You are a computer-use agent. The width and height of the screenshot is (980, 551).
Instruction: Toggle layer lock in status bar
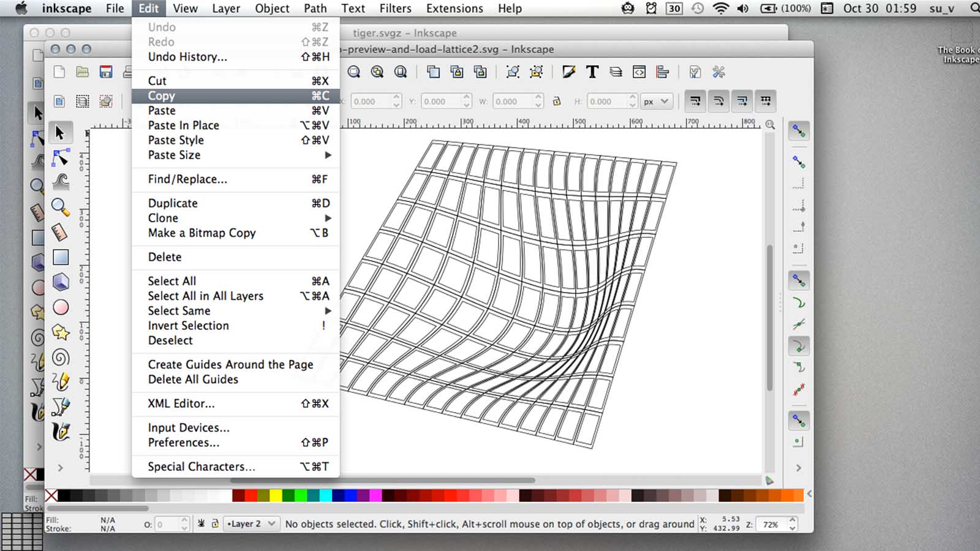(x=215, y=523)
